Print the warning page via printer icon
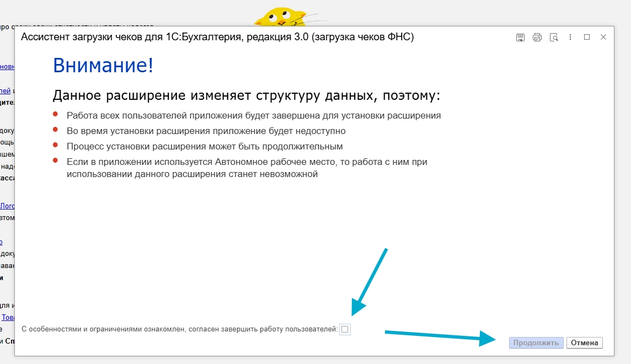 pyautogui.click(x=537, y=38)
